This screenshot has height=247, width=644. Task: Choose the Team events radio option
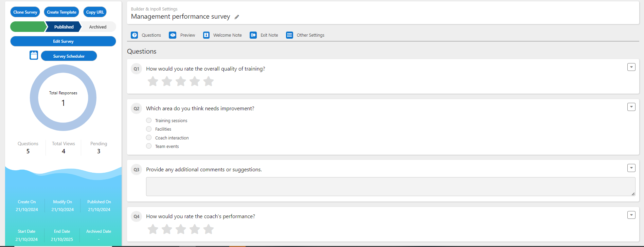149,146
